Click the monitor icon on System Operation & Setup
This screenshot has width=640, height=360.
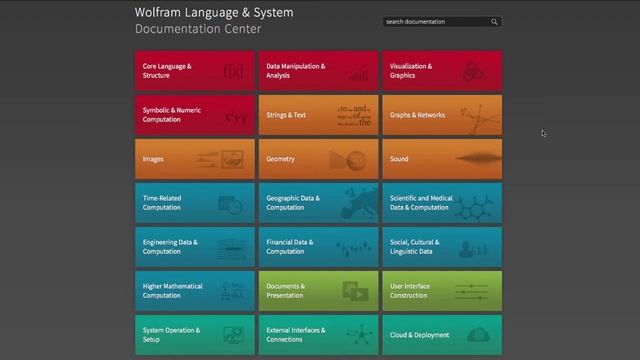233,335
